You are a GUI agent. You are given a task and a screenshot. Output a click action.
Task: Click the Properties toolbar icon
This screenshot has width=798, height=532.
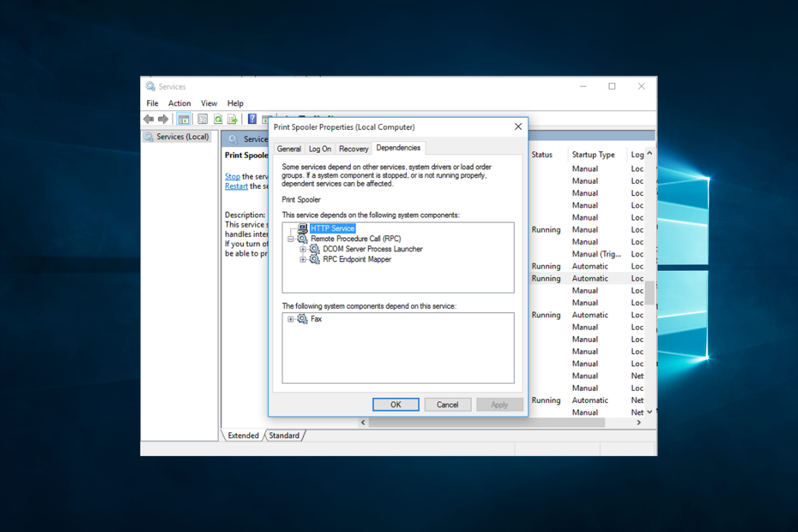202,119
